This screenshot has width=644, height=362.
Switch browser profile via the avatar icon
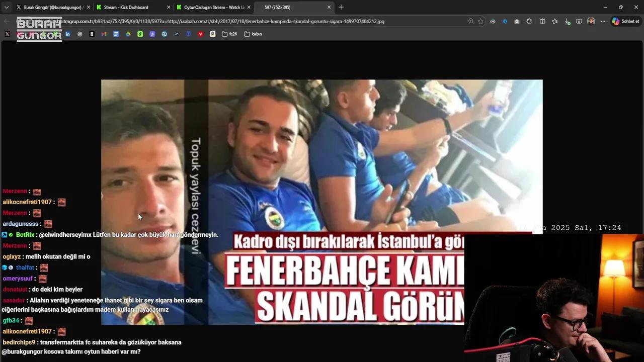pos(591,21)
